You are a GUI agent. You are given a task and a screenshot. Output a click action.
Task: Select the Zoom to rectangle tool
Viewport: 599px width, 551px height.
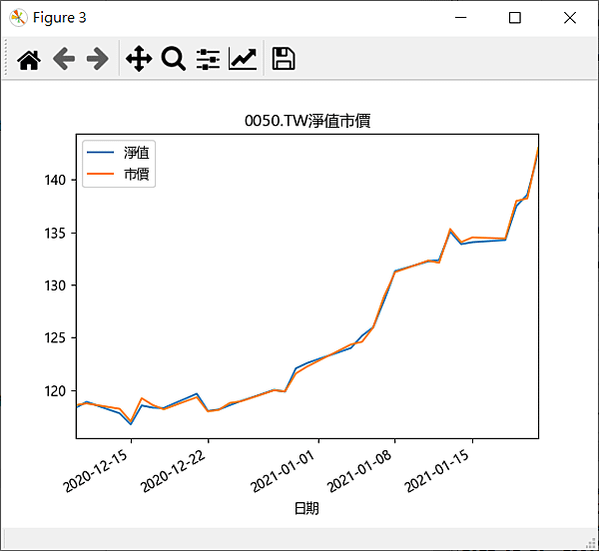point(173,59)
